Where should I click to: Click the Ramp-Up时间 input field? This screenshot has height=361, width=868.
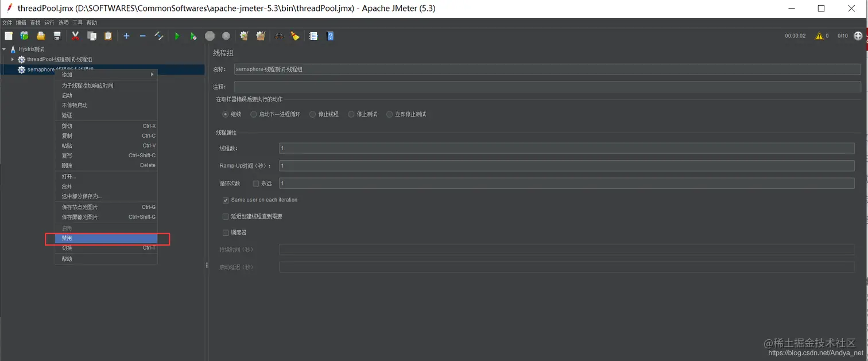point(567,166)
